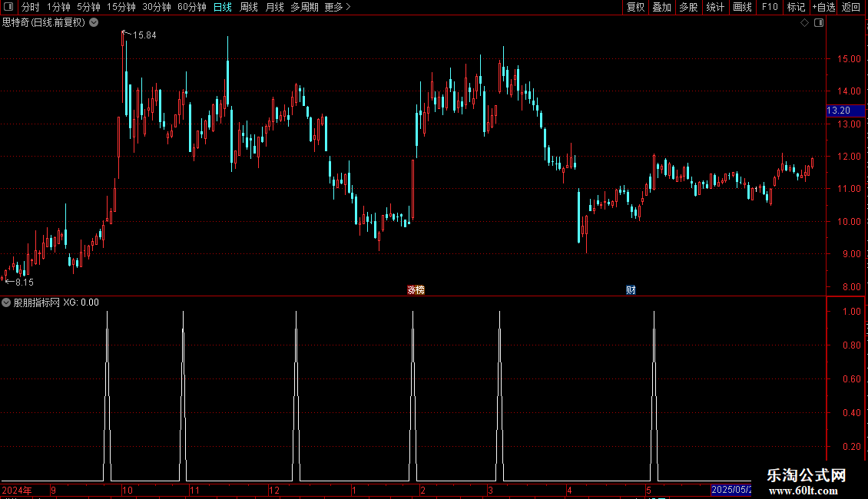Viewport: 868px width, 499px height.
Task: Click the 15.84 high price label
Action: (x=144, y=35)
